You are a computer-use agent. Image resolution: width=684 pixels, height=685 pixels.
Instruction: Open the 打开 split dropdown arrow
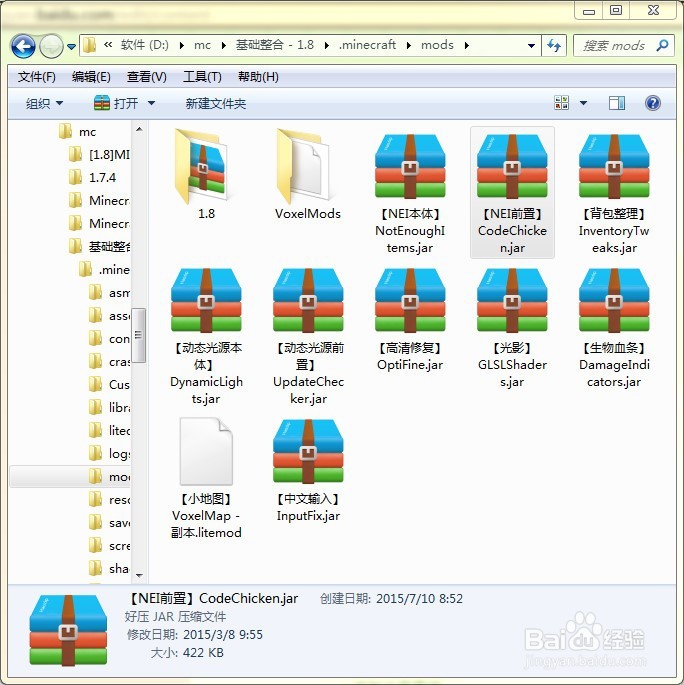pos(151,104)
